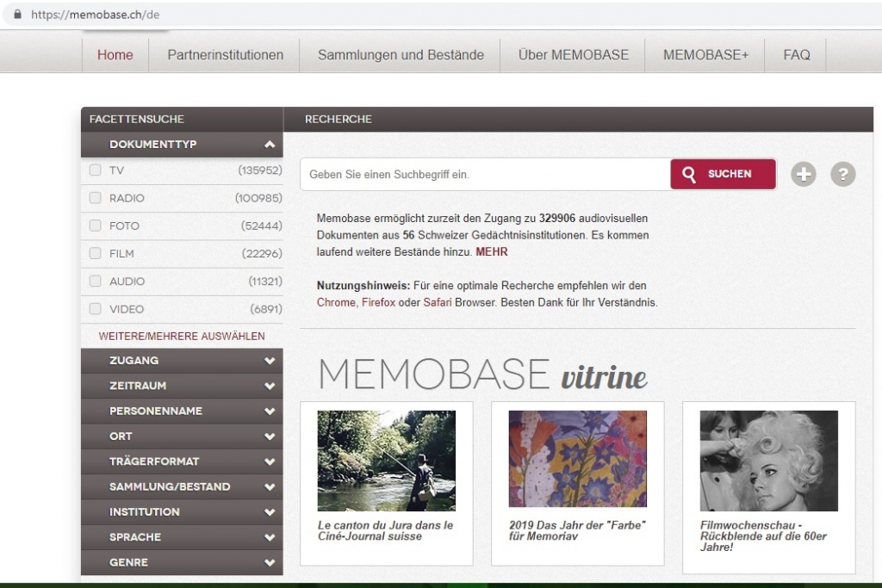Viewport: 882px width, 588px height.
Task: Click the RADIO count (100985)
Action: tap(258, 198)
